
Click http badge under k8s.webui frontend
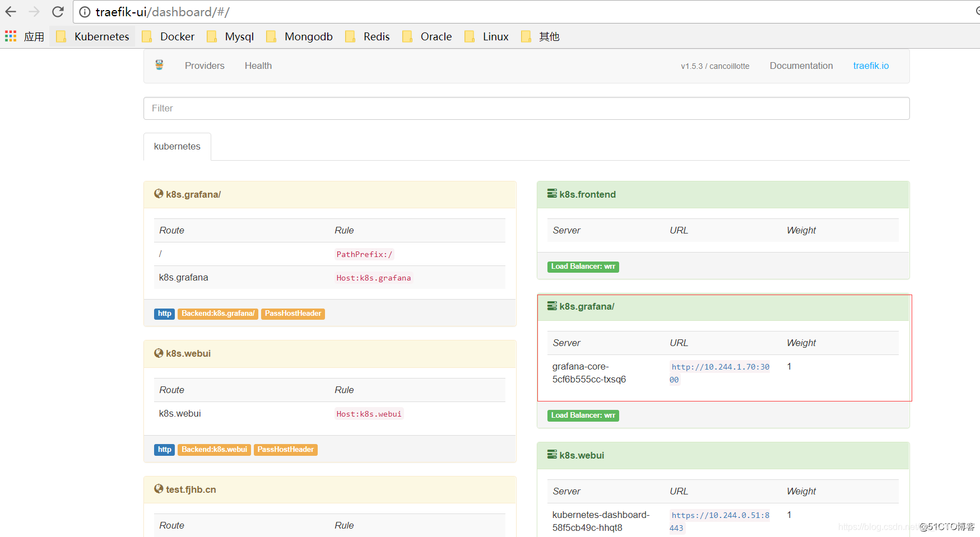164,450
